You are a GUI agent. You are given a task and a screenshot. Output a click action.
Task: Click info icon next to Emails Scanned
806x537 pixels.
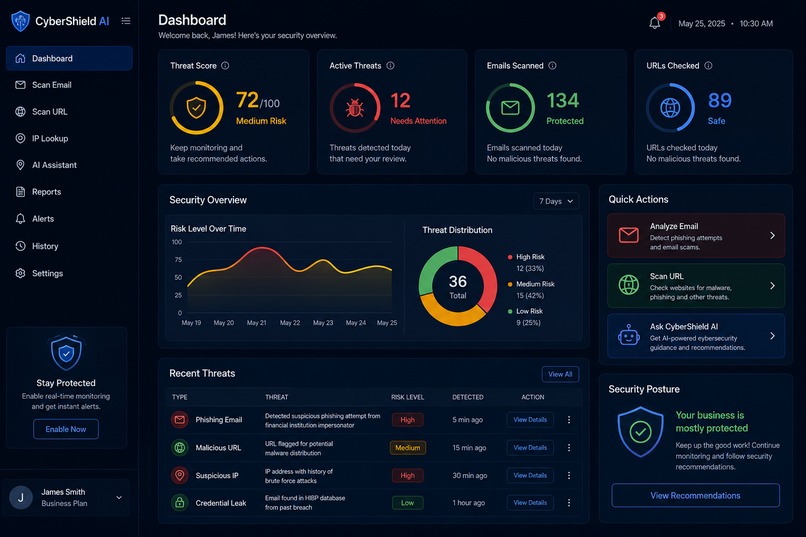tap(552, 66)
